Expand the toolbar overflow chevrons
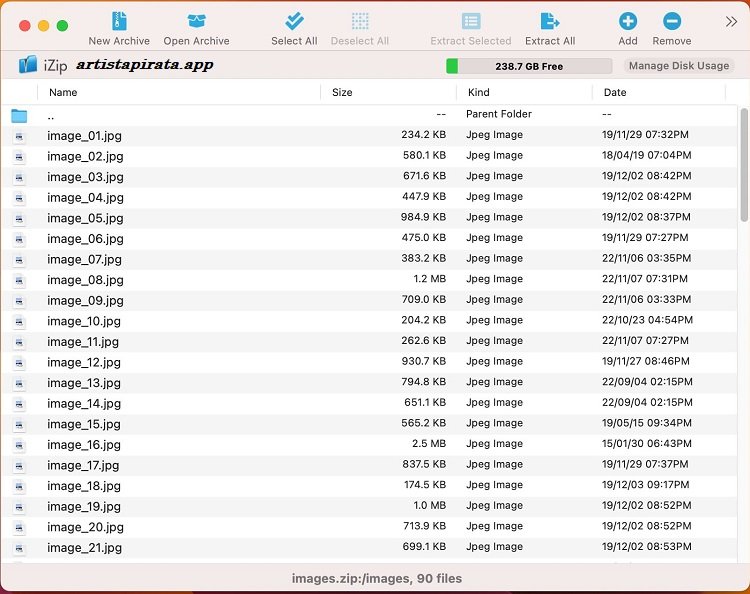The width and height of the screenshot is (750, 594). click(x=731, y=22)
